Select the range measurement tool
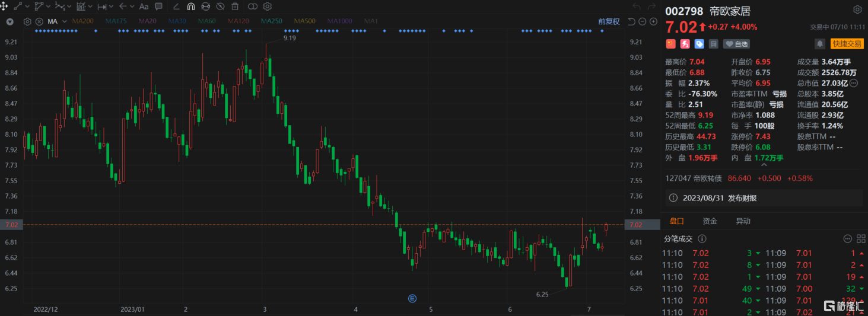Screen dimensions: 868x316 click(102, 7)
